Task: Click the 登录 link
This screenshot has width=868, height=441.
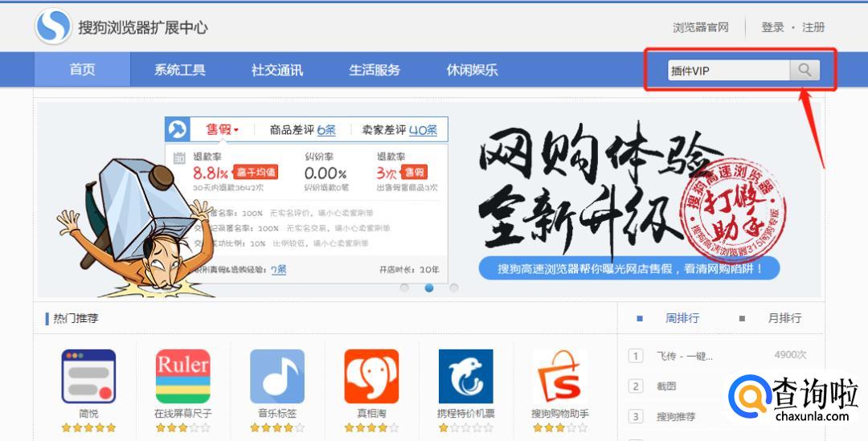Action: point(772,27)
